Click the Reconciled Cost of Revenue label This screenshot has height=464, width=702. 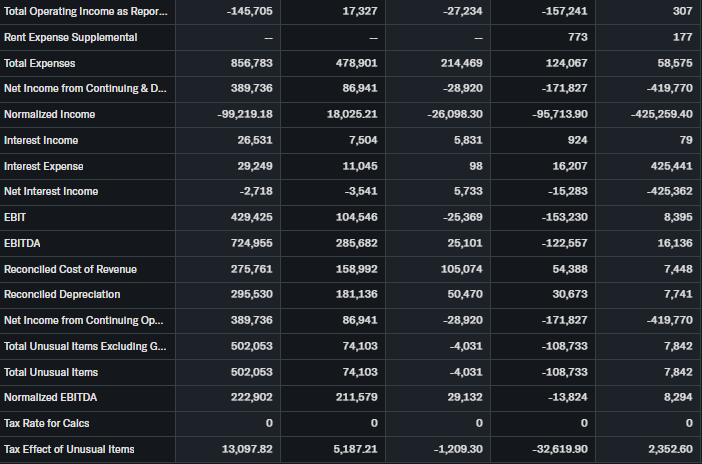(x=70, y=269)
